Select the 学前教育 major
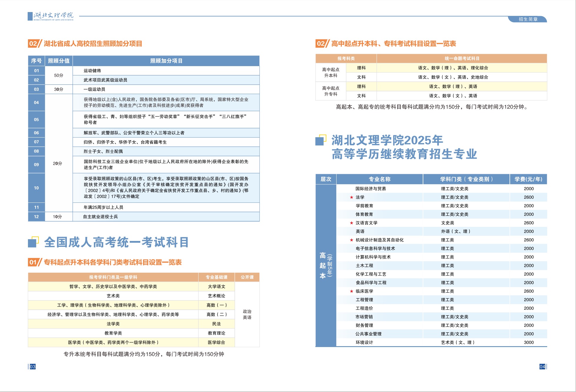The width and height of the screenshot is (576, 392). point(364,206)
